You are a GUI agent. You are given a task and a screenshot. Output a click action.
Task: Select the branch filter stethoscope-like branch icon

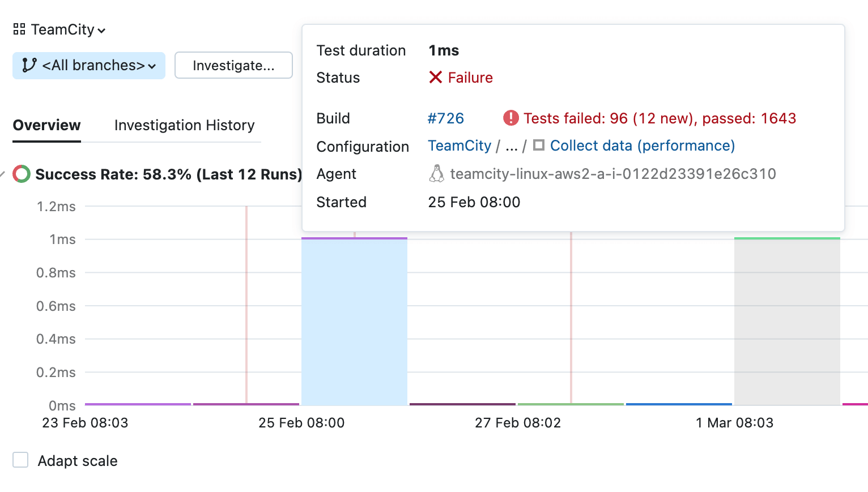(x=29, y=65)
